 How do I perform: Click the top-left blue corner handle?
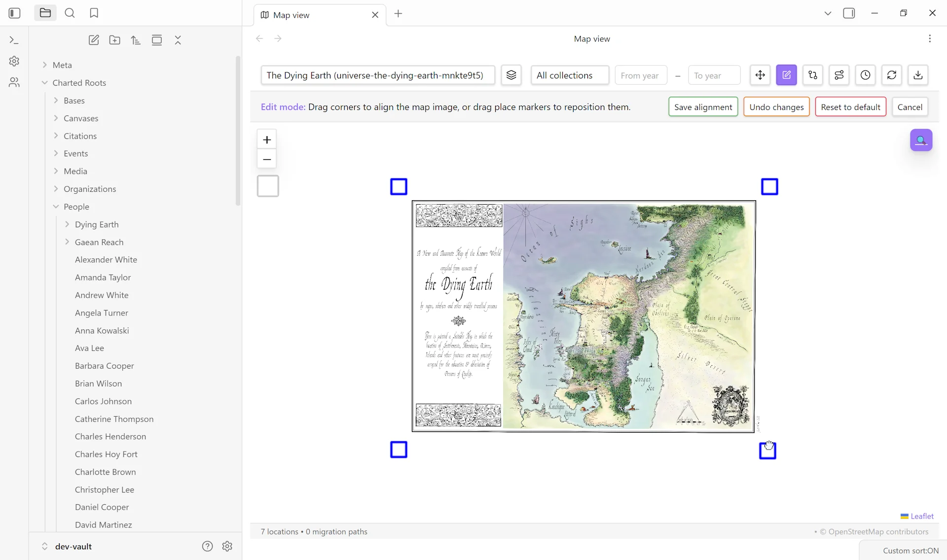tap(399, 187)
